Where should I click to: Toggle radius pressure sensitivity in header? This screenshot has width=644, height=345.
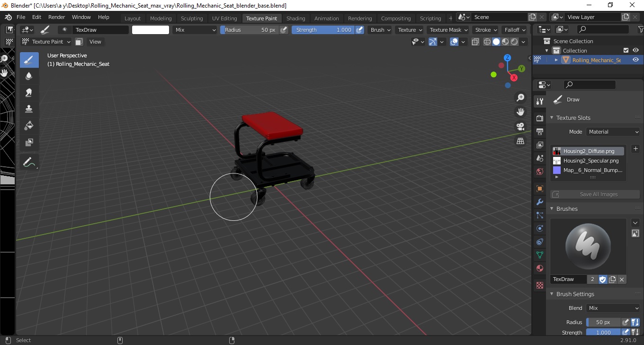tap(284, 30)
